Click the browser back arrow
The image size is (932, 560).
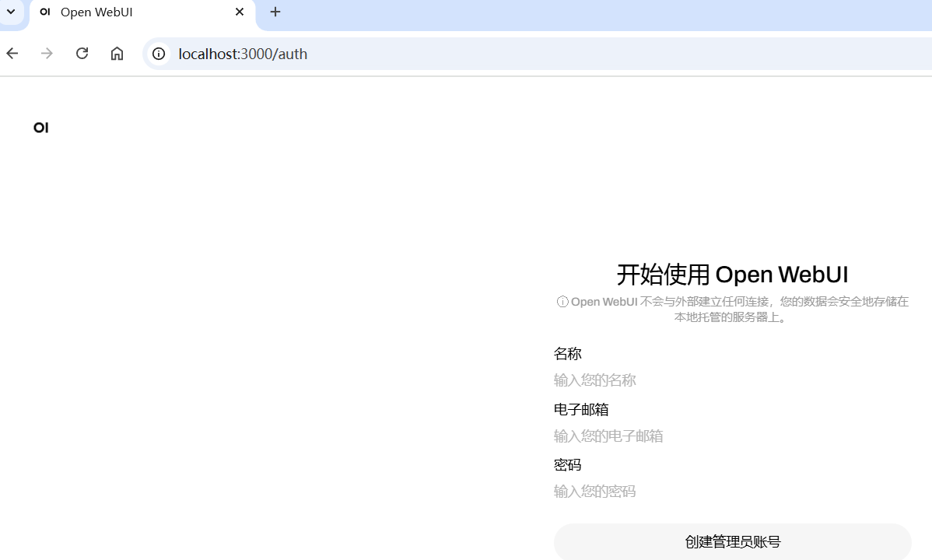coord(12,54)
